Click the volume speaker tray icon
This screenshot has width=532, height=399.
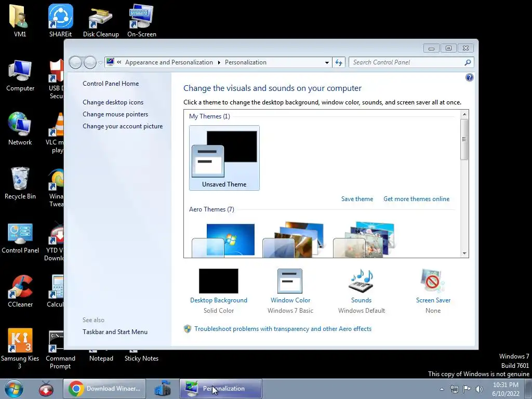479,389
